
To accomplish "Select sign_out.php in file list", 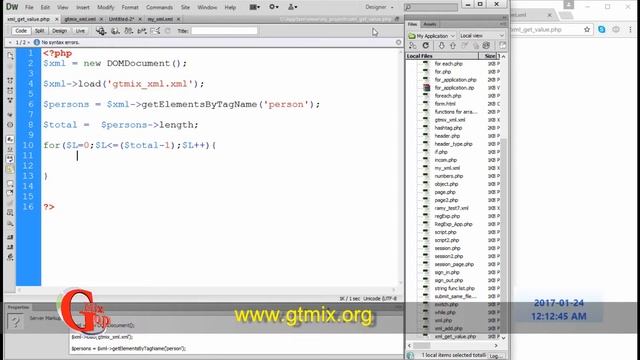I will (x=449, y=280).
